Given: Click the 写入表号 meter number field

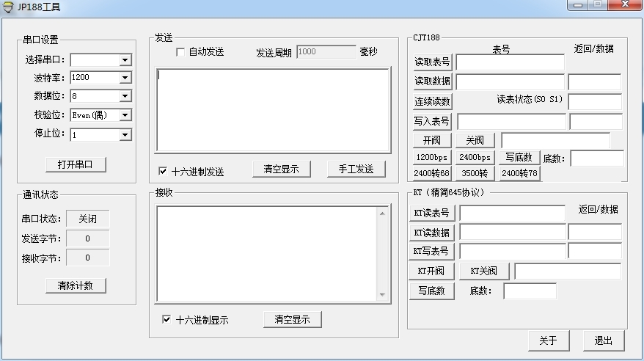Looking at the screenshot, I should tap(511, 122).
